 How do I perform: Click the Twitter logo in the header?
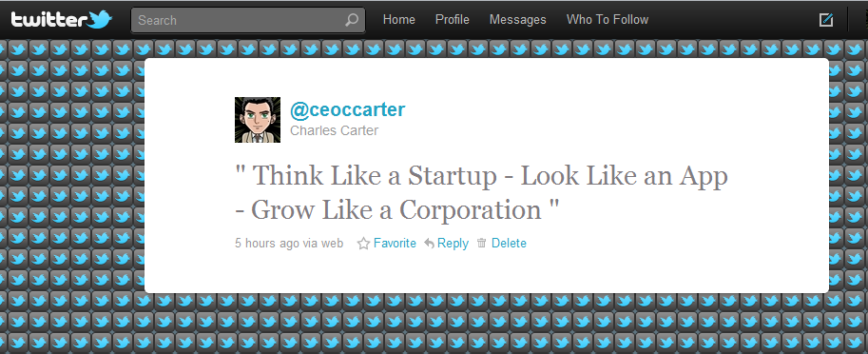tap(62, 21)
